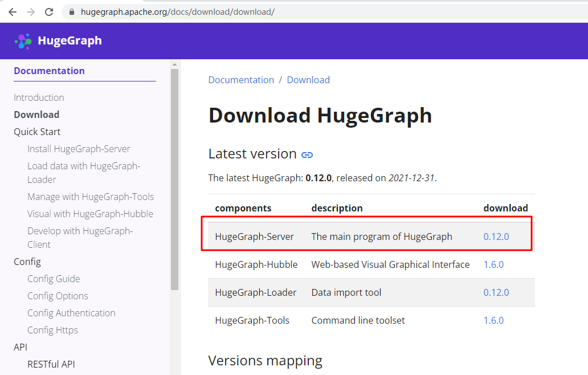This screenshot has height=375, width=588.
Task: Open the Config section in sidebar
Action: click(27, 262)
